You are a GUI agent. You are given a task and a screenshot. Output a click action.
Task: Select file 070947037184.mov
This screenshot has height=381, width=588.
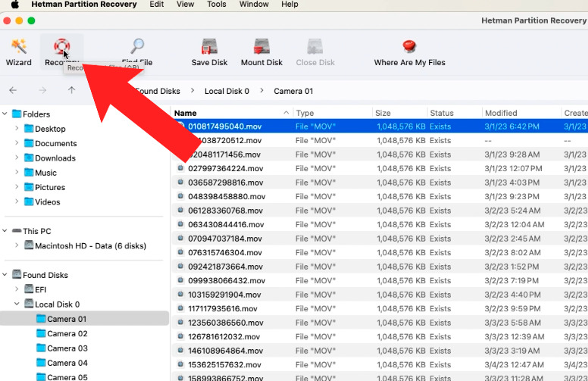380,239
